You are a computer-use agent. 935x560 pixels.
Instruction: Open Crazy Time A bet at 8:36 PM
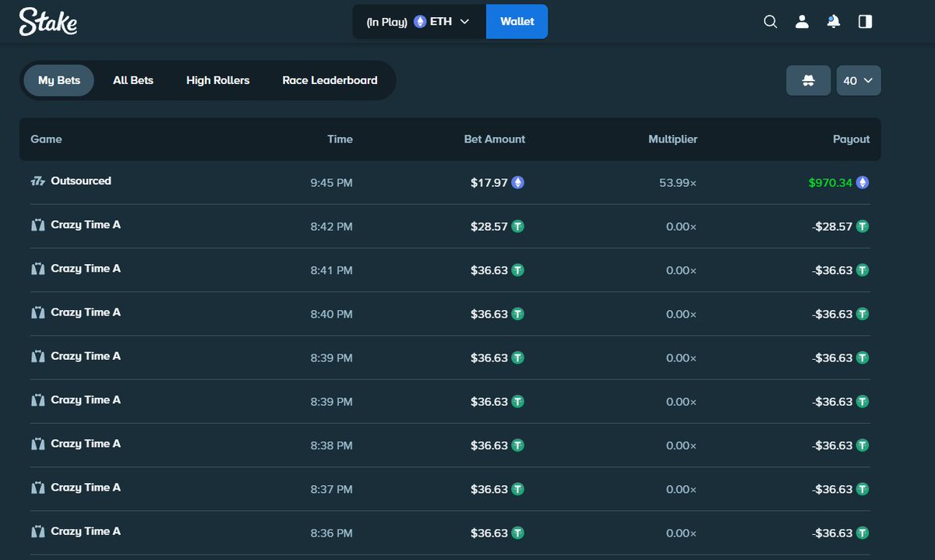pyautogui.click(x=86, y=530)
